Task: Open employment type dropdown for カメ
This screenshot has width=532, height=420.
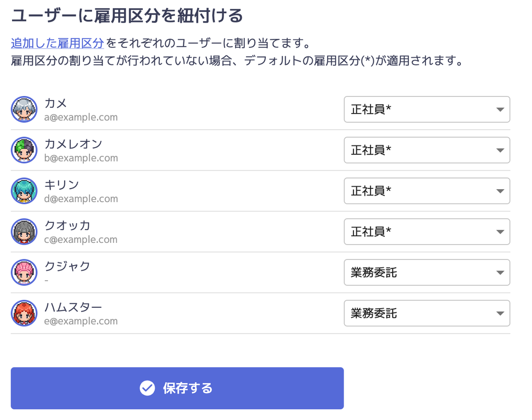Action: pyautogui.click(x=427, y=109)
